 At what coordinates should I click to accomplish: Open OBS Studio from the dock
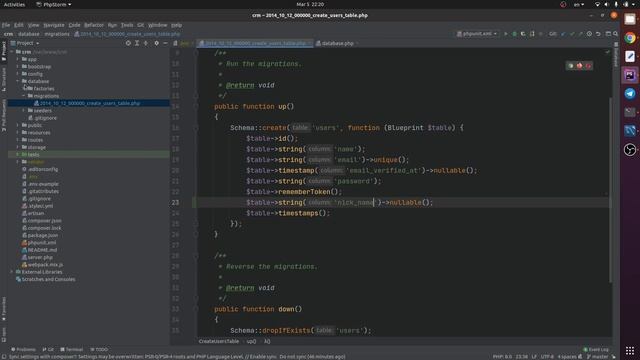pos(630,150)
